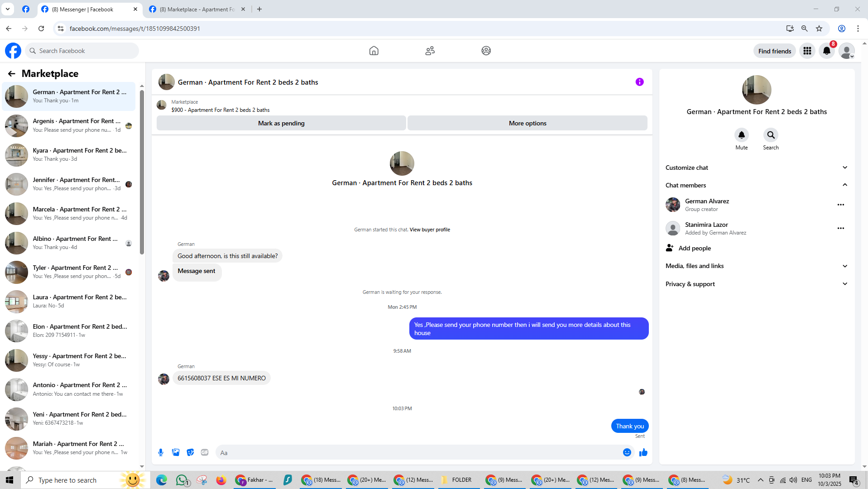Screen dimensions: 868x489
Task: Open the Albino apartment conversation
Action: tap(69, 243)
